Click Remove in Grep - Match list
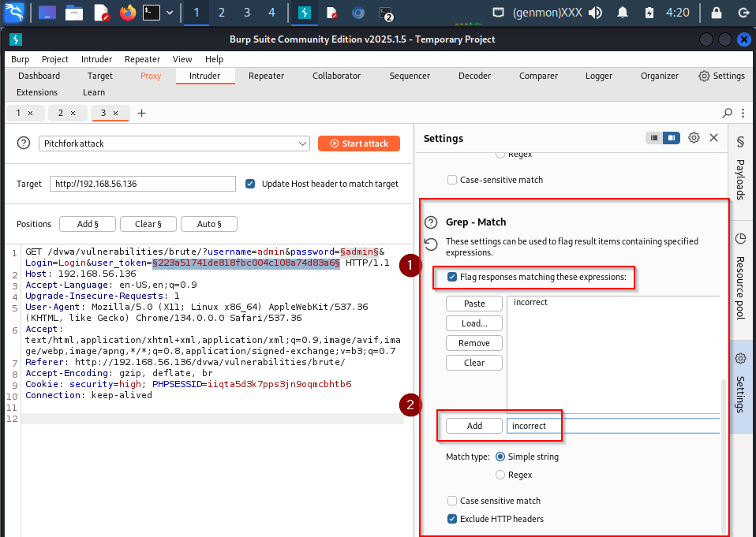 coord(474,343)
